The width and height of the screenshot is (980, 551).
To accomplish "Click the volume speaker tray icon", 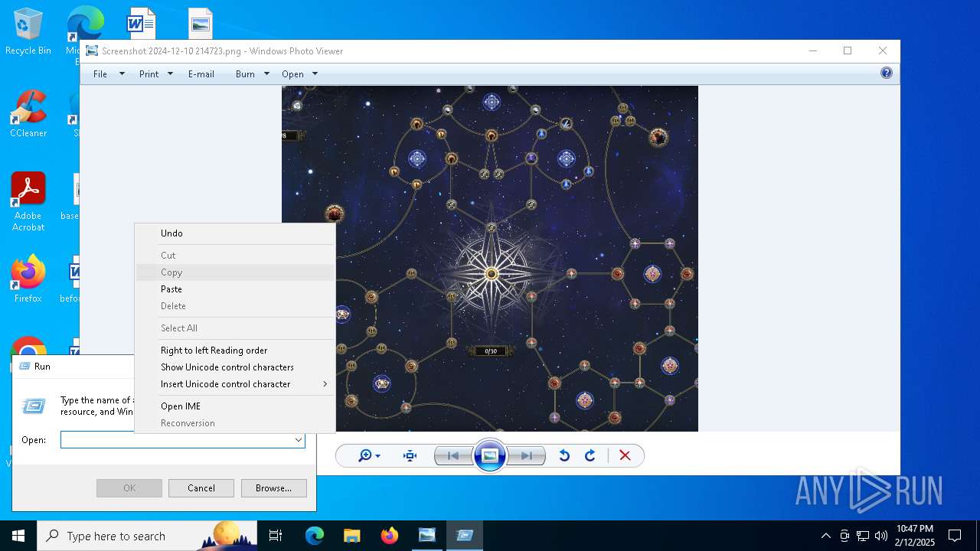I will pos(881,536).
